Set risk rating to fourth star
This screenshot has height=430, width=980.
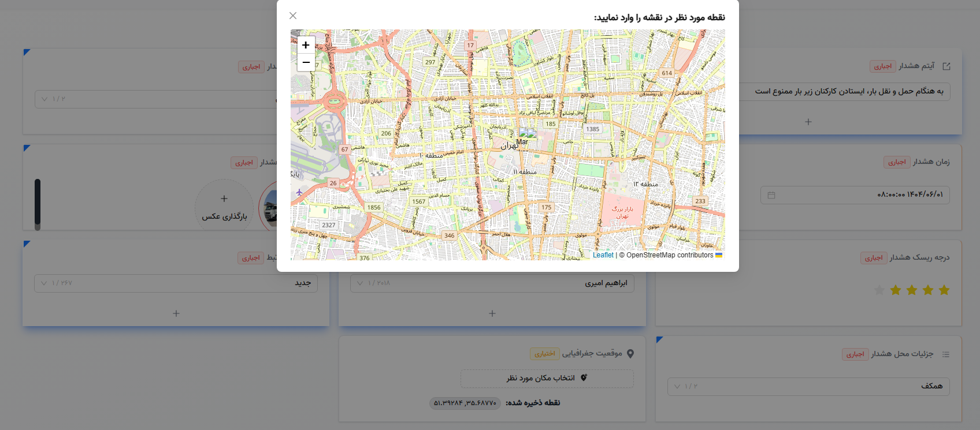pos(896,290)
